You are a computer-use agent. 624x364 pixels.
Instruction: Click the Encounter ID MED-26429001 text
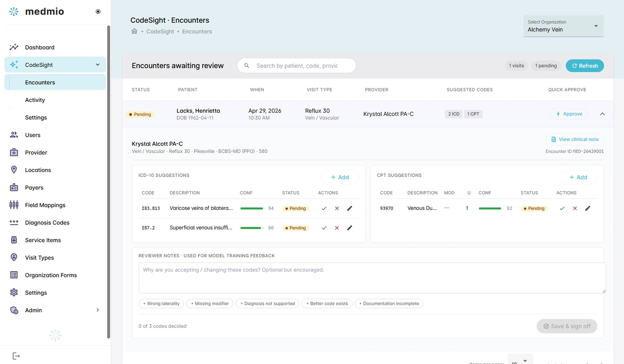(x=574, y=151)
